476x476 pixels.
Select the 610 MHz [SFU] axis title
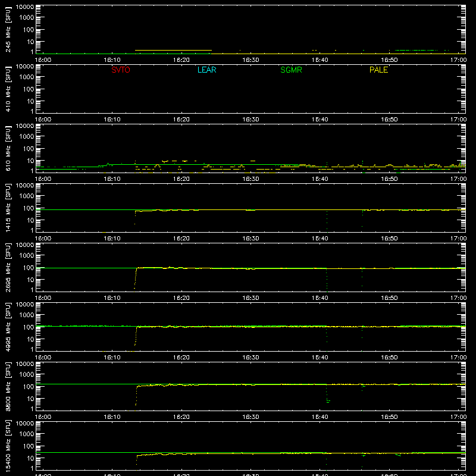(8, 149)
